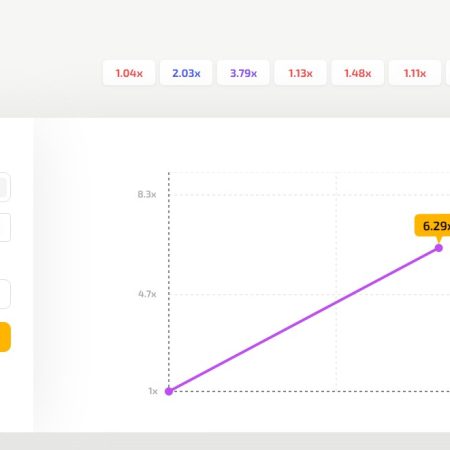This screenshot has width=450, height=450.
Task: Click the dashed 1x baseline of the chart
Action: (309, 391)
